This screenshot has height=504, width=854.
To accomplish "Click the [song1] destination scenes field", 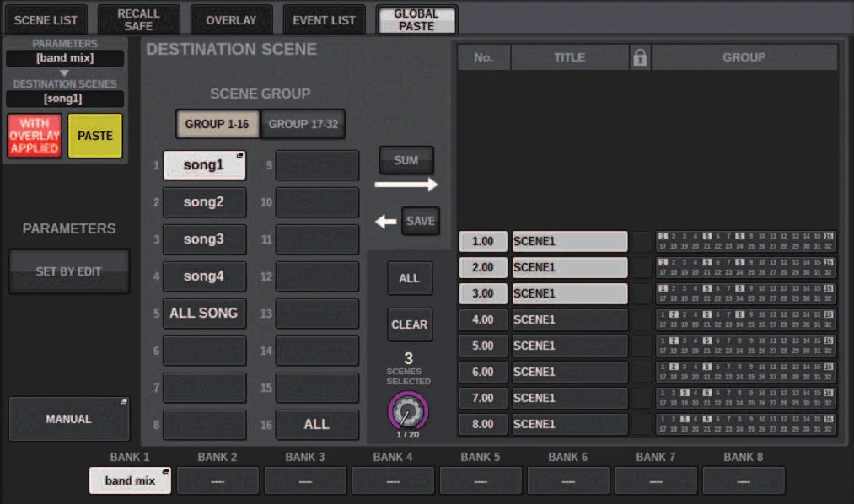I will tap(65, 99).
